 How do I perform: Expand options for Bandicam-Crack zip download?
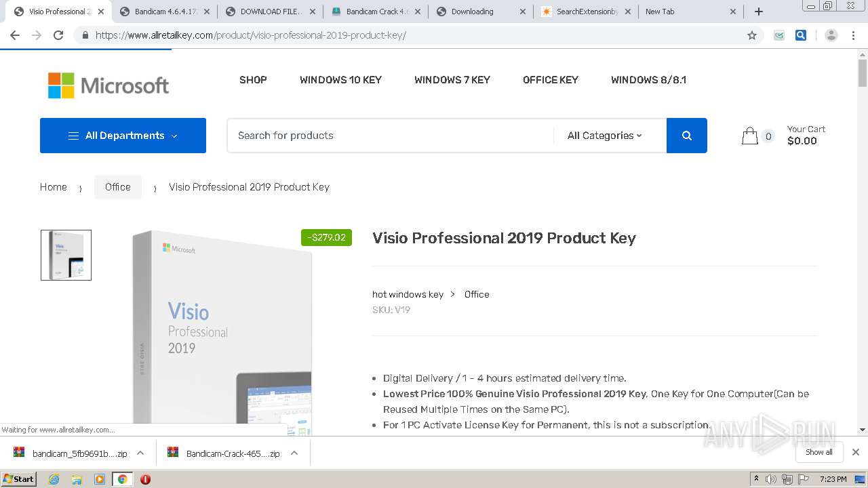click(294, 453)
